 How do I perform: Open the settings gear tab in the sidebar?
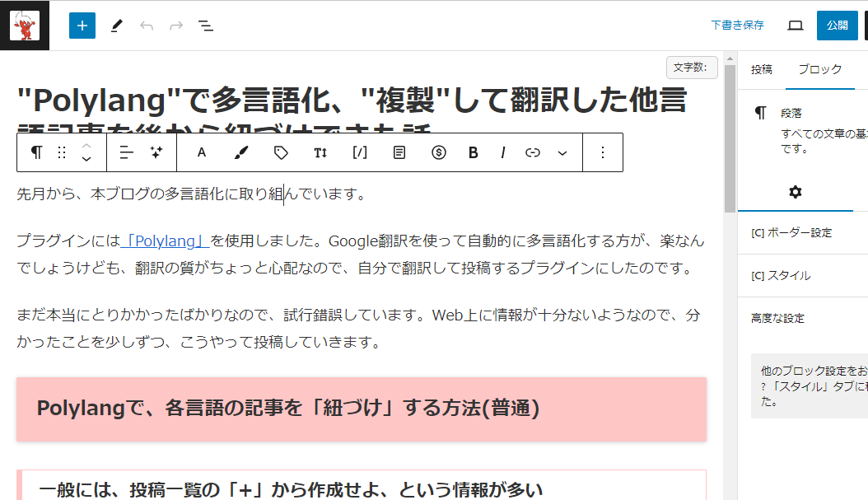click(x=796, y=192)
